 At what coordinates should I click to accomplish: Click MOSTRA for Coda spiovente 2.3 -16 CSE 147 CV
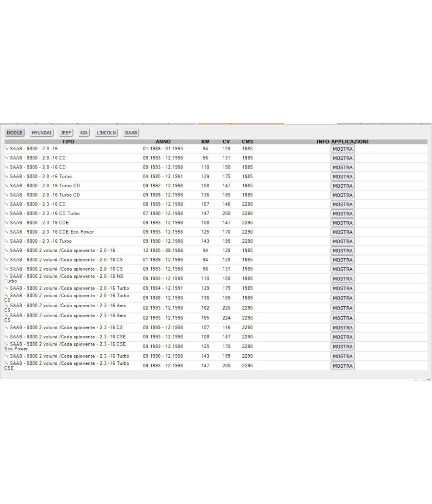point(343,337)
